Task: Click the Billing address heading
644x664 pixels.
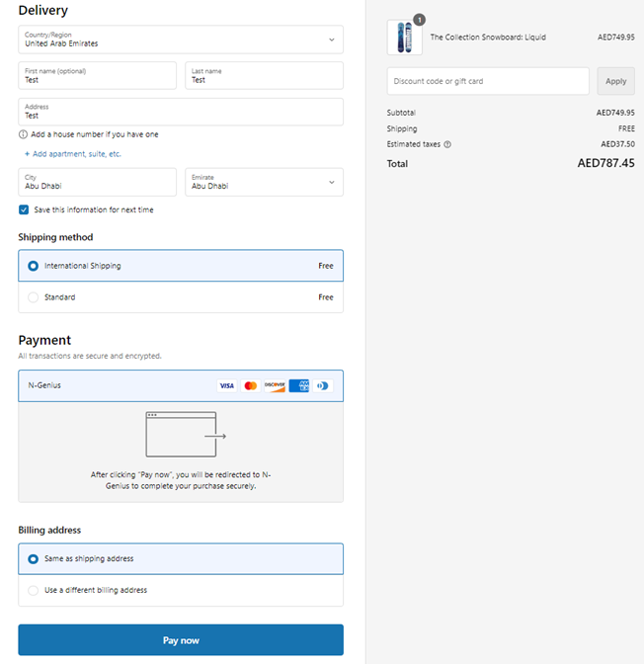Action: pos(49,531)
